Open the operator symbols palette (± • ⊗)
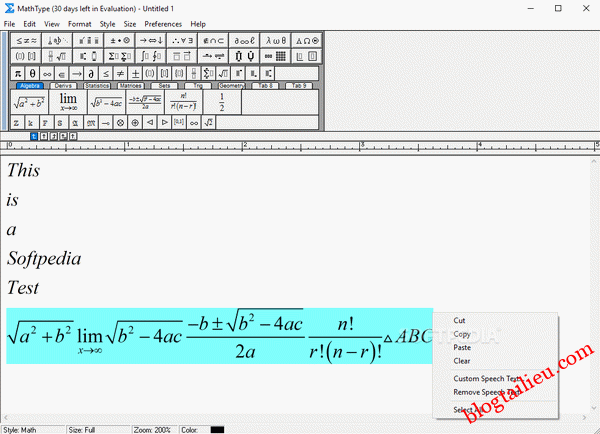This screenshot has height=434, width=600. pos(119,40)
